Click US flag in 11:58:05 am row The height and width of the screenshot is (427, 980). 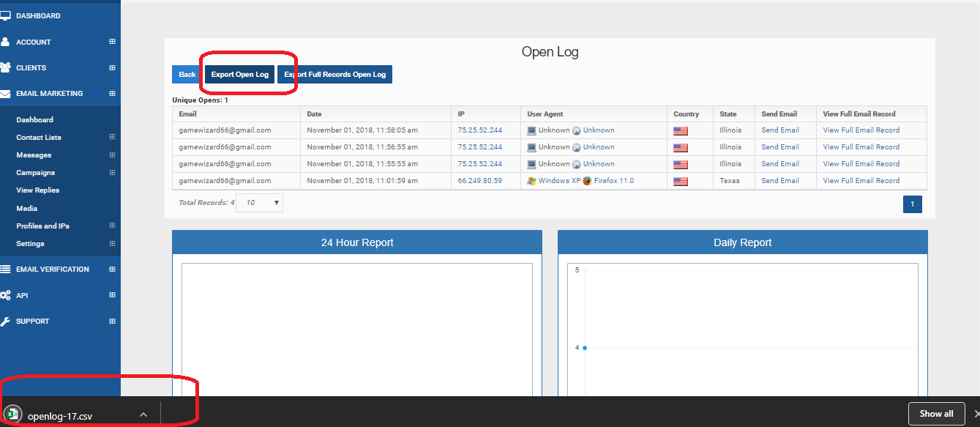681,131
